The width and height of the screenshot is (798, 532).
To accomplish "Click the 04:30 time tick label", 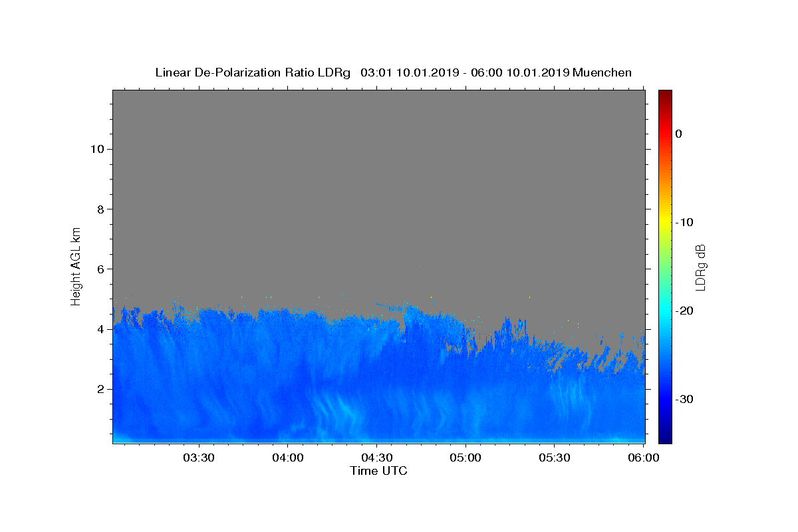I will pos(376,458).
